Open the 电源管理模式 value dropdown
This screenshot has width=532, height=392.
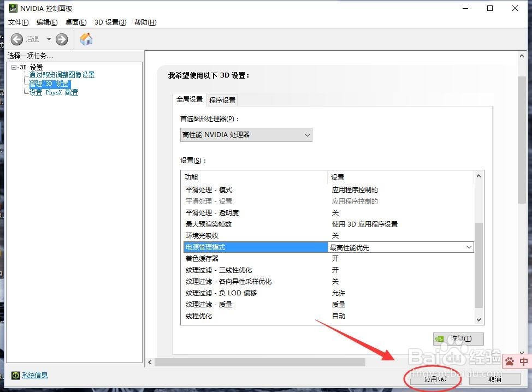(469, 247)
